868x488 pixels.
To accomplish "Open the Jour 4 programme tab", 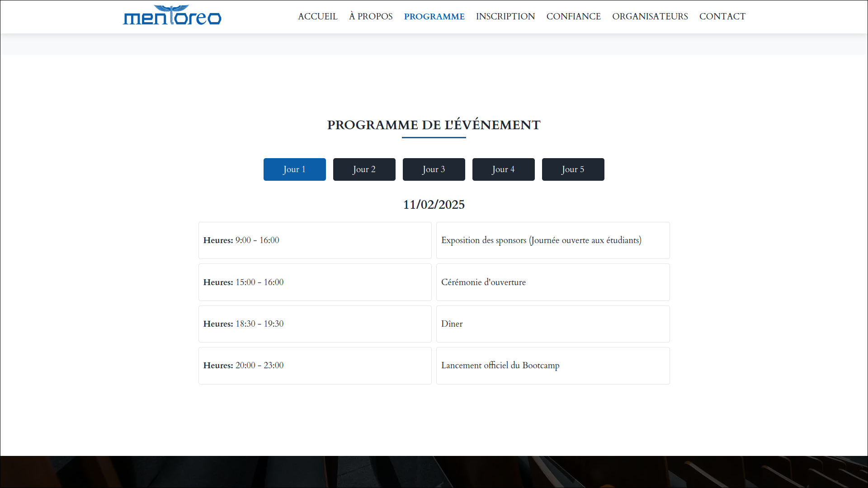I will pos(503,169).
